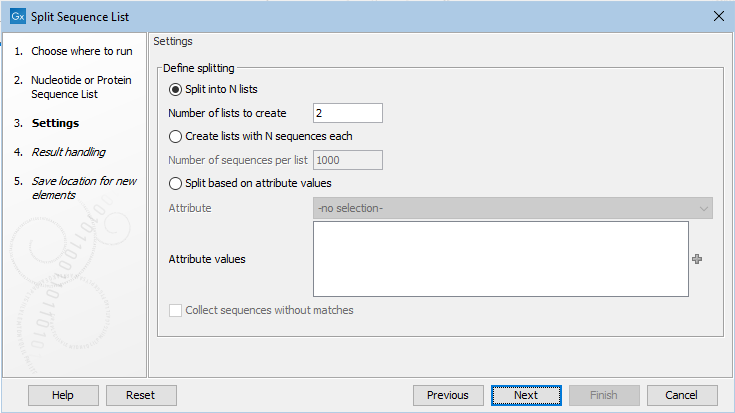Click the 'Number of sequences per list' field
This screenshot has height=413, width=735.
347,160
